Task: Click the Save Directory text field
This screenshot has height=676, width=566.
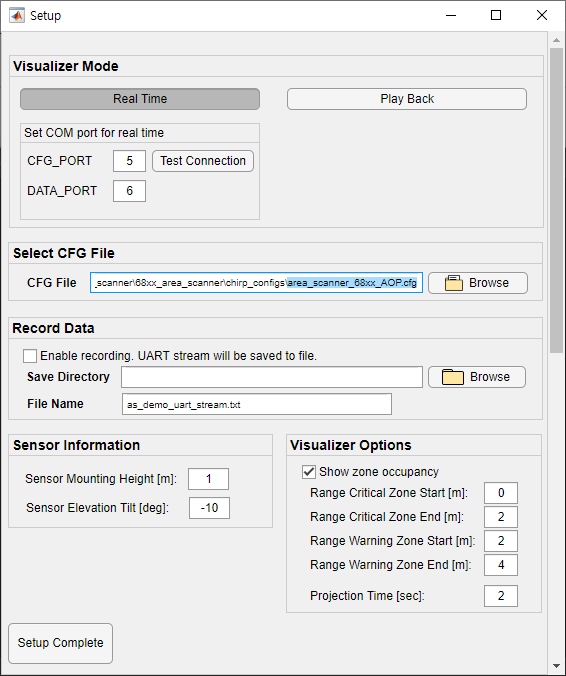Action: tap(272, 377)
